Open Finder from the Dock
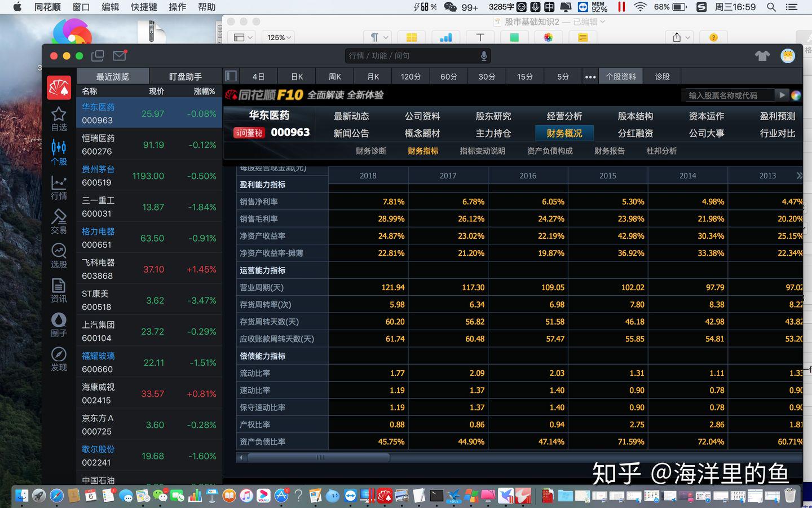The image size is (812, 508). pyautogui.click(x=21, y=496)
